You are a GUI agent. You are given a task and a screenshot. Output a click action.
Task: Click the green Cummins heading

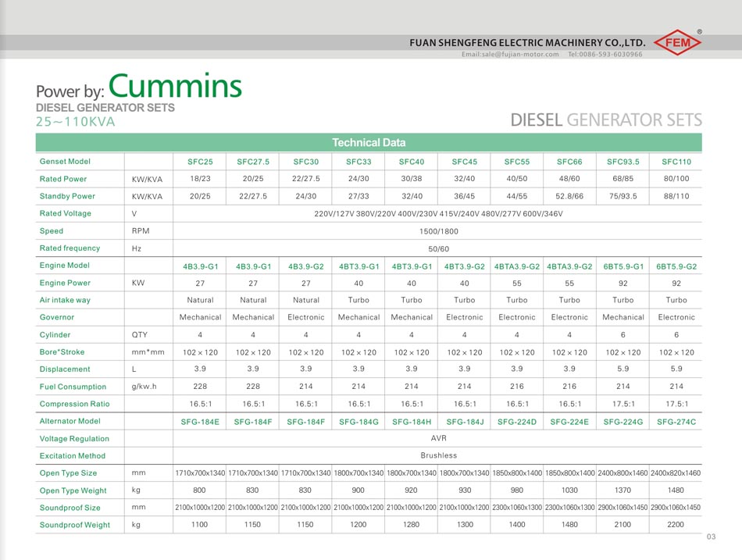click(175, 86)
